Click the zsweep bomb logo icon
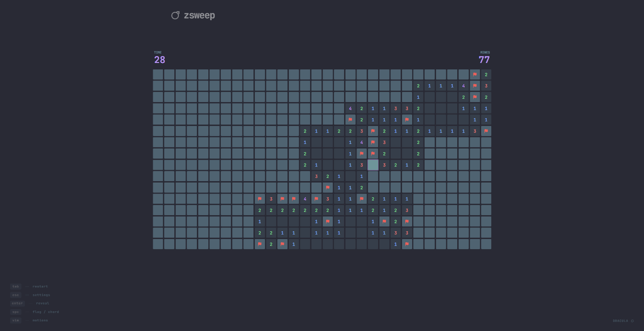Screen dimensions: 644x331 [175, 15]
